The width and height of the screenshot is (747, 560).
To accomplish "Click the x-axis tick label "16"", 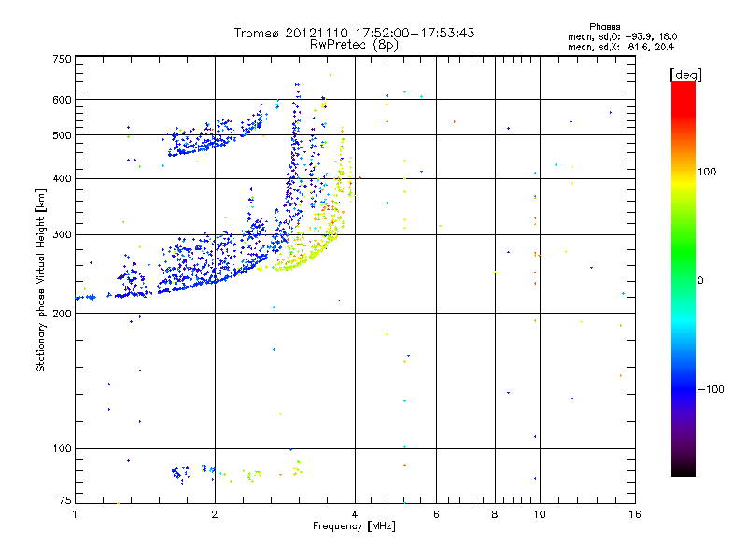I will pyautogui.click(x=635, y=514).
